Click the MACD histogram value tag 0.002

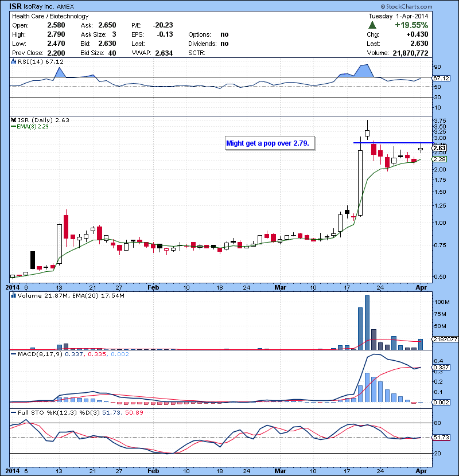point(441,402)
